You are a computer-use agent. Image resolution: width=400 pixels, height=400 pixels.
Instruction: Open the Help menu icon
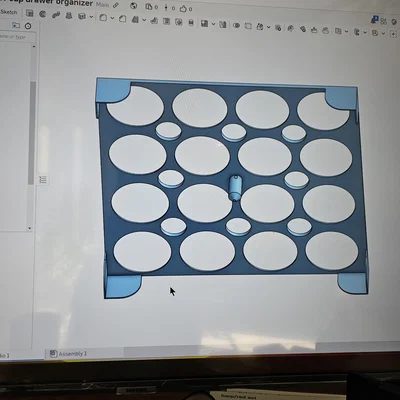394,22
